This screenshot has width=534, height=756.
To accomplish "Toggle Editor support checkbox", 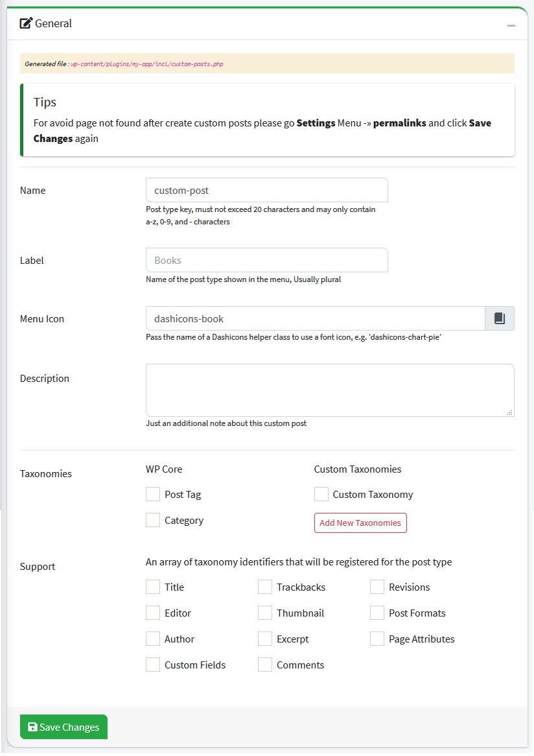I will 153,613.
